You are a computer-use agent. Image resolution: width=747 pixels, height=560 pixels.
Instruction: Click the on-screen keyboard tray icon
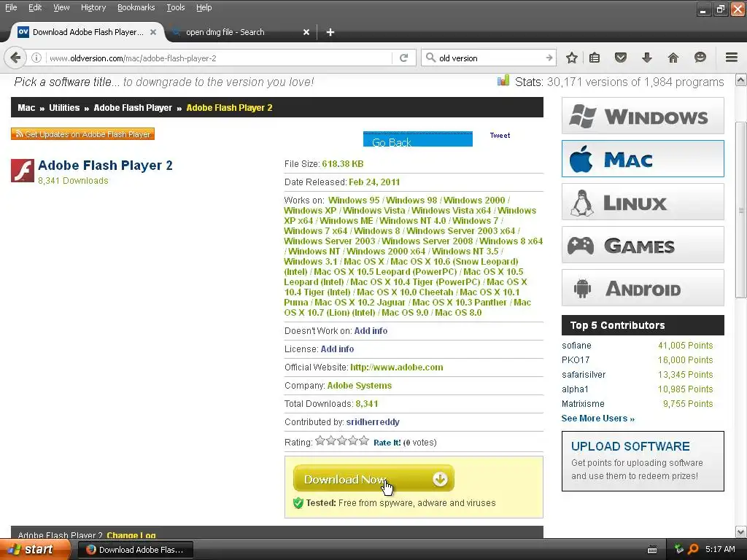652,550
